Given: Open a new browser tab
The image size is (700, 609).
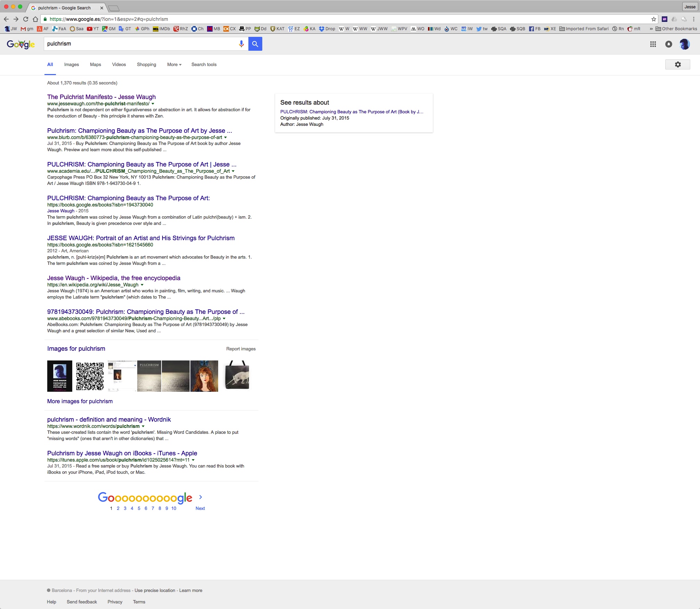Looking at the screenshot, I should pos(114,8).
